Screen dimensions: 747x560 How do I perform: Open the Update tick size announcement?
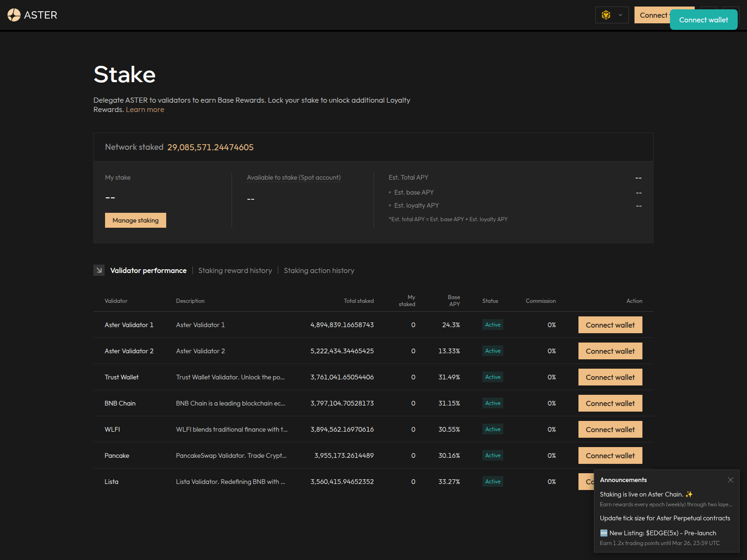(665, 518)
